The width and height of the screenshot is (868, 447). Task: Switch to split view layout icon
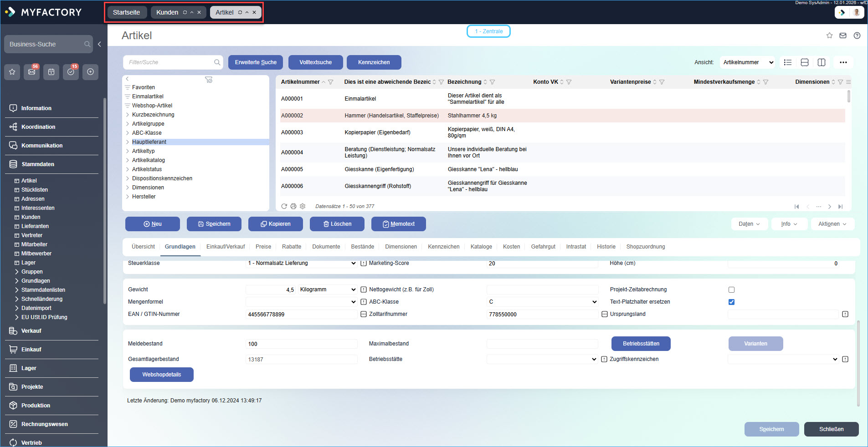pyautogui.click(x=822, y=62)
